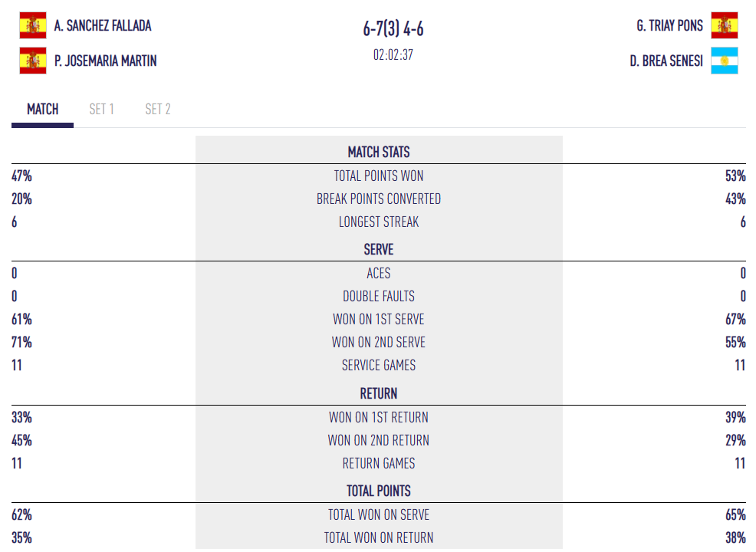The image size is (756, 552).
Task: Click Spain flag beside G. Triay Pons
Action: [724, 25]
